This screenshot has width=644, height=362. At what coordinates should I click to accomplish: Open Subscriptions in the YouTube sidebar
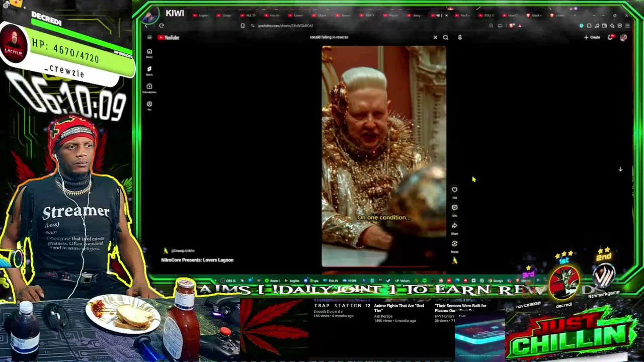[x=149, y=88]
